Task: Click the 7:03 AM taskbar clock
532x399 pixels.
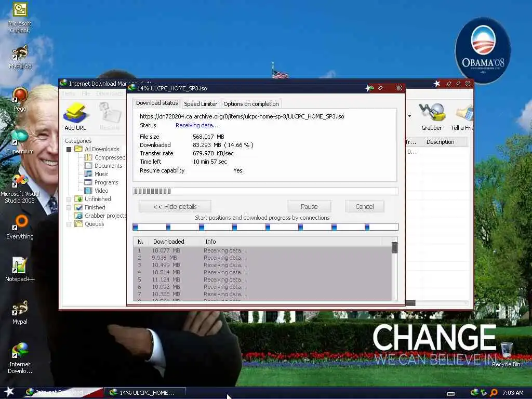Action: (x=513, y=393)
